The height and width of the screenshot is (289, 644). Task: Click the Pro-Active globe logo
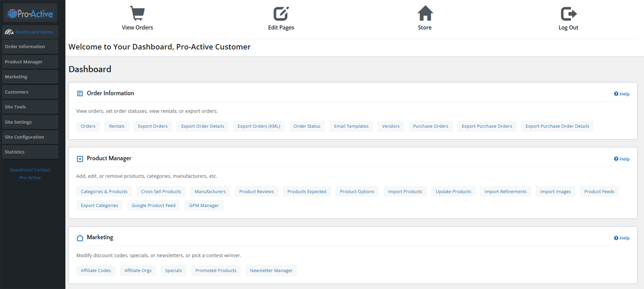tap(30, 13)
